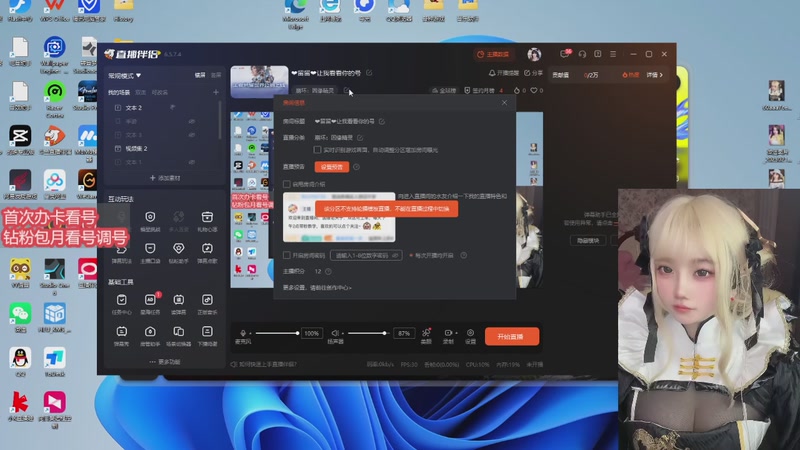This screenshot has height=450, width=800.
Task: Open 礼物心愿 gift wish tool
Action: (x=207, y=221)
